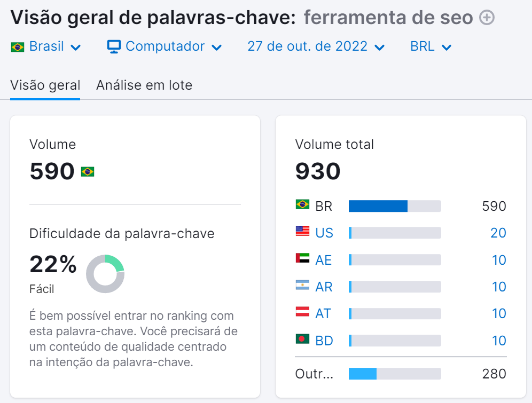Click the add keyword plus icon

click(x=486, y=17)
